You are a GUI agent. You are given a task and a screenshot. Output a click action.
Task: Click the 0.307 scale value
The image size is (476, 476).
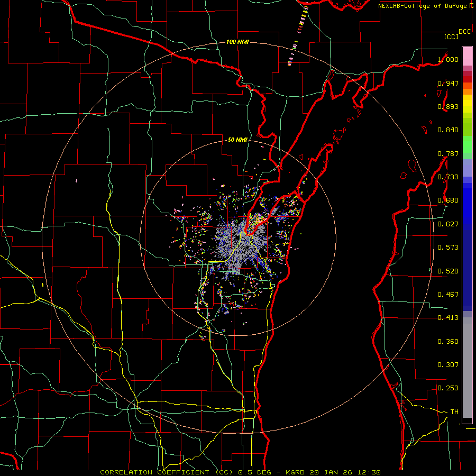click(448, 365)
